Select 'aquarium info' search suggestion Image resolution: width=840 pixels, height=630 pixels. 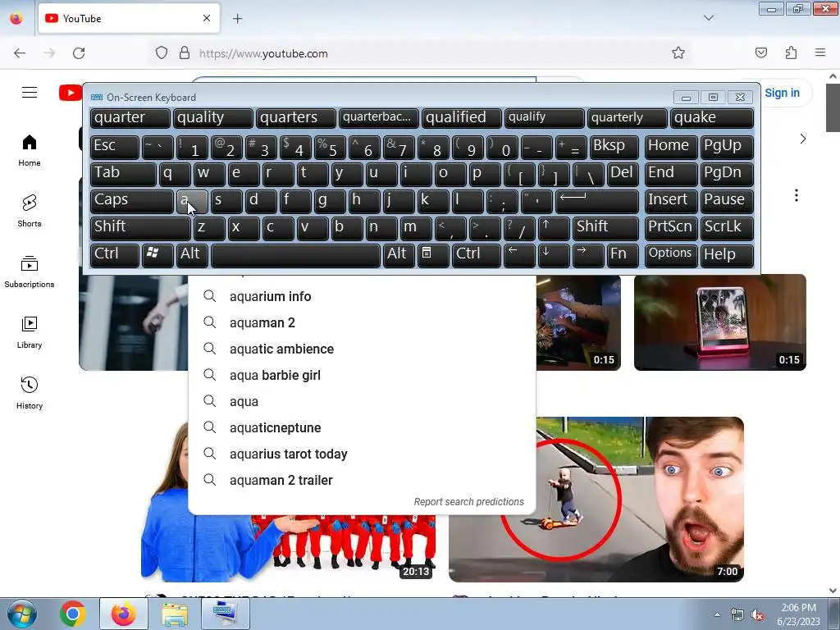362,296
